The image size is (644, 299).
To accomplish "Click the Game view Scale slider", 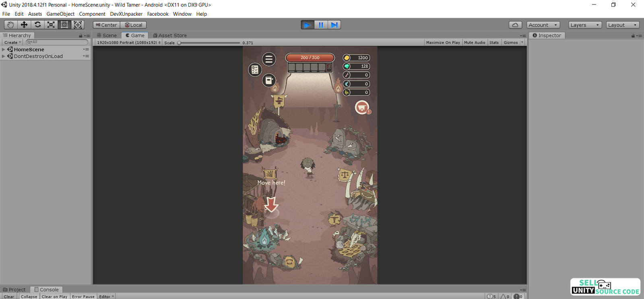I will point(209,43).
